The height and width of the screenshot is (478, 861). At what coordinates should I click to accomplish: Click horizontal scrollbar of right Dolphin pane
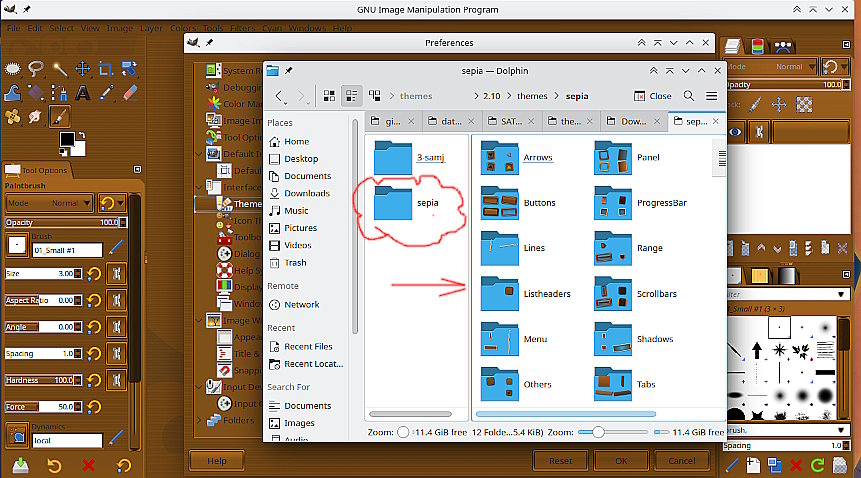point(566,414)
